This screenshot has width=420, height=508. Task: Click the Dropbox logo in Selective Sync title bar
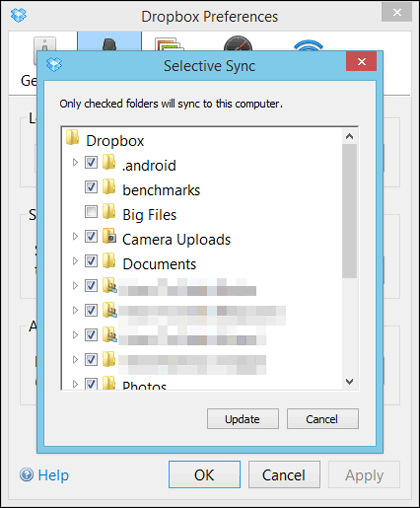tap(54, 64)
